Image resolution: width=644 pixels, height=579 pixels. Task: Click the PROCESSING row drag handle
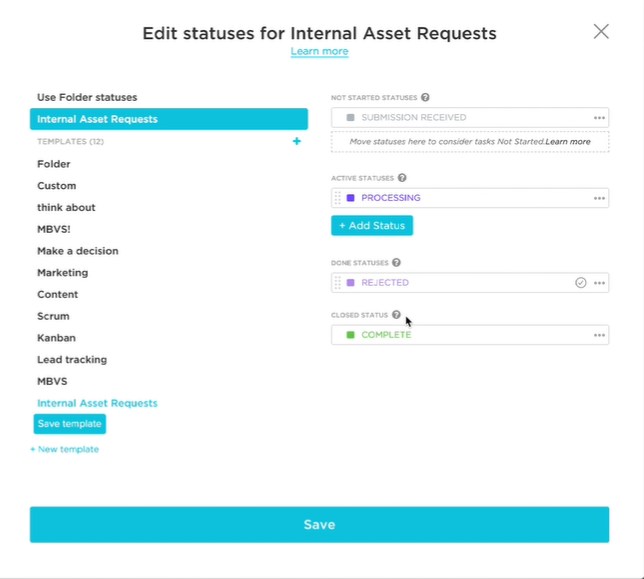tap(338, 198)
